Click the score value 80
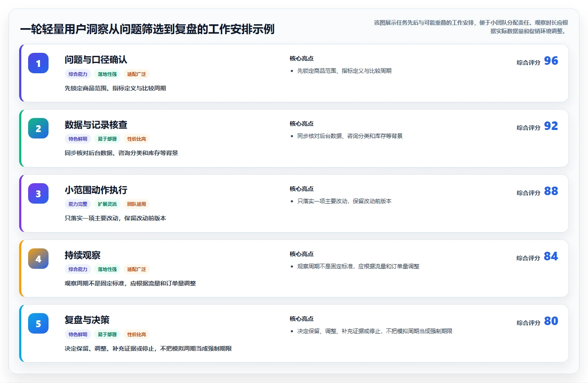588x383 pixels. [x=551, y=321]
